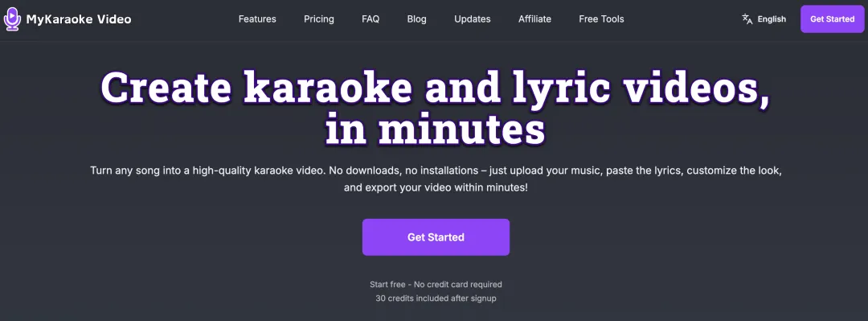The height and width of the screenshot is (321, 868).
Task: Click the translate language icon
Action: 747,19
